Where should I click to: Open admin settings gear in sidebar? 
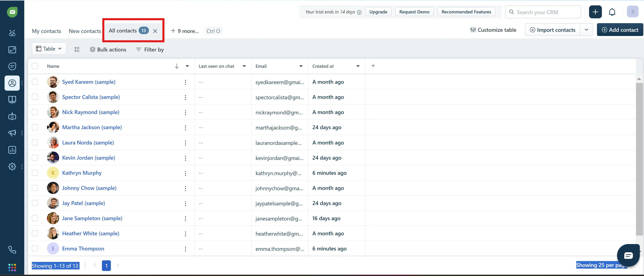[x=12, y=167]
